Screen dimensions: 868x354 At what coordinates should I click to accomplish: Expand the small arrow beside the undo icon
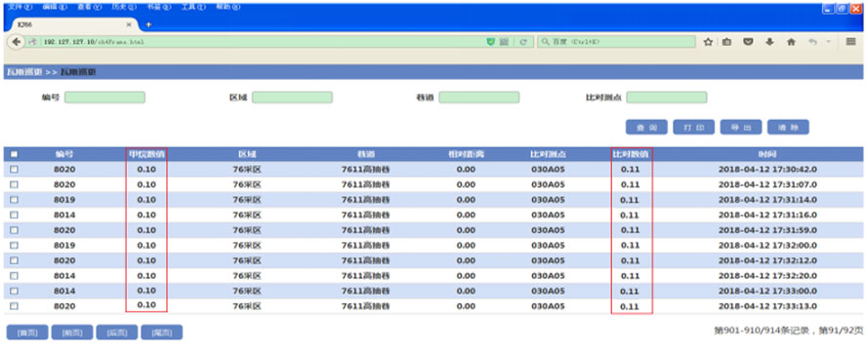click(829, 42)
